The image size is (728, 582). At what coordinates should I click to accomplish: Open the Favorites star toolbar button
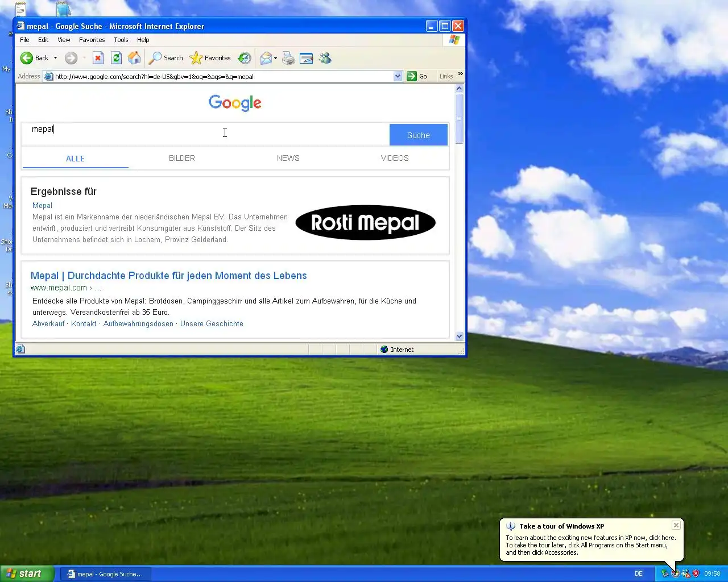[210, 58]
